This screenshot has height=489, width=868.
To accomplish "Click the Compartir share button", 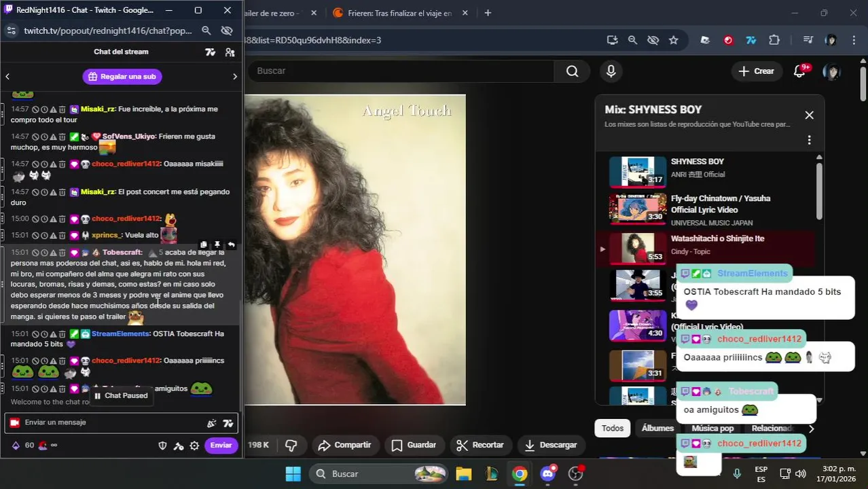I will click(x=344, y=445).
